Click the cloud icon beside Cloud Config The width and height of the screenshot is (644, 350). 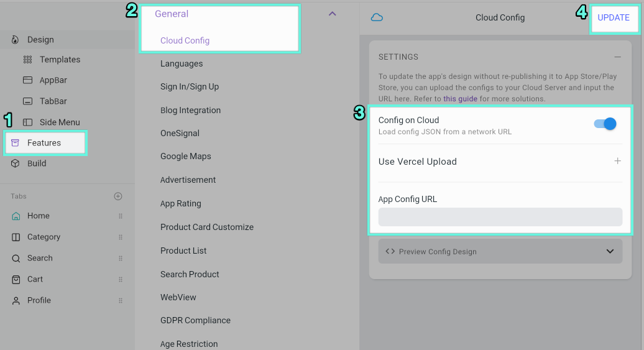coord(377,17)
